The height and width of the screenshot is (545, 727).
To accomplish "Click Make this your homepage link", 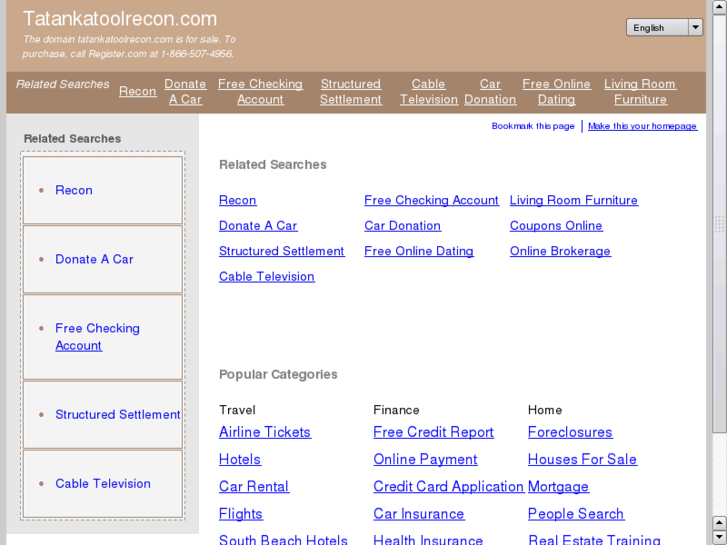I will [x=642, y=126].
